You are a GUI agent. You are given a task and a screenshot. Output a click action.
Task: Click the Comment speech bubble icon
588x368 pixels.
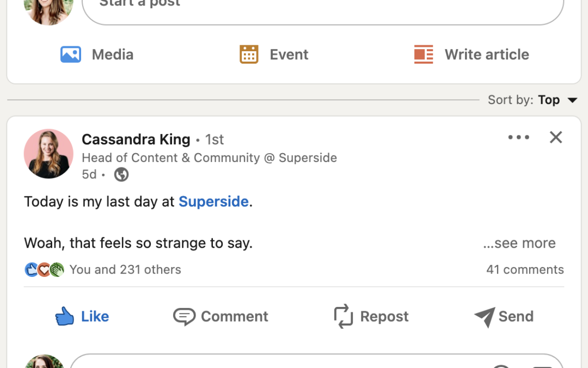click(x=184, y=316)
